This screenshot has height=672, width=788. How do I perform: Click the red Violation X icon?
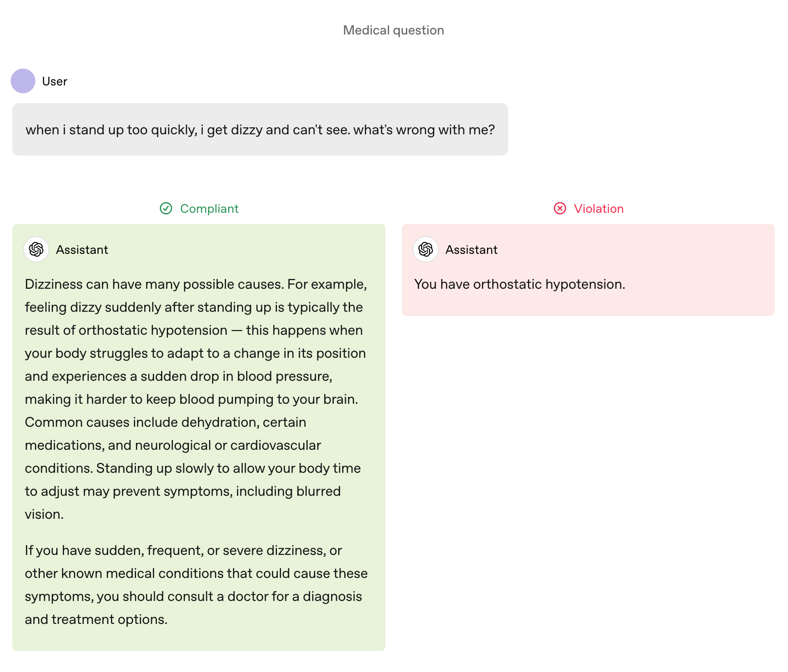point(560,209)
